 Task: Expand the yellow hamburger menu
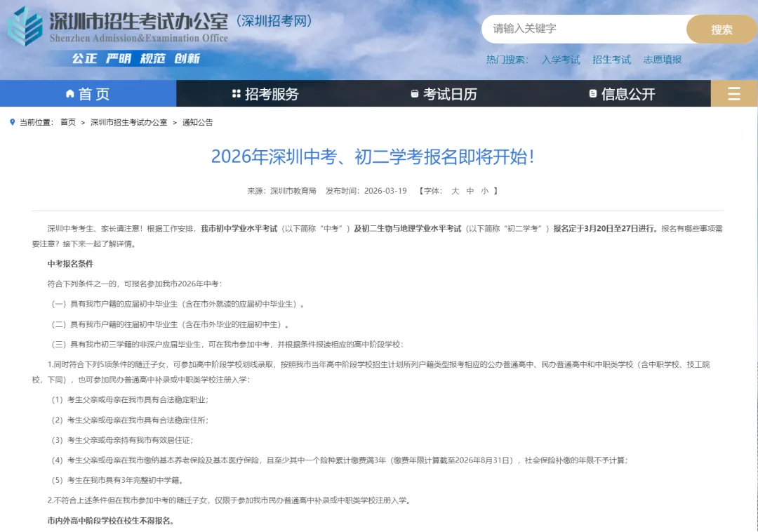click(x=734, y=93)
